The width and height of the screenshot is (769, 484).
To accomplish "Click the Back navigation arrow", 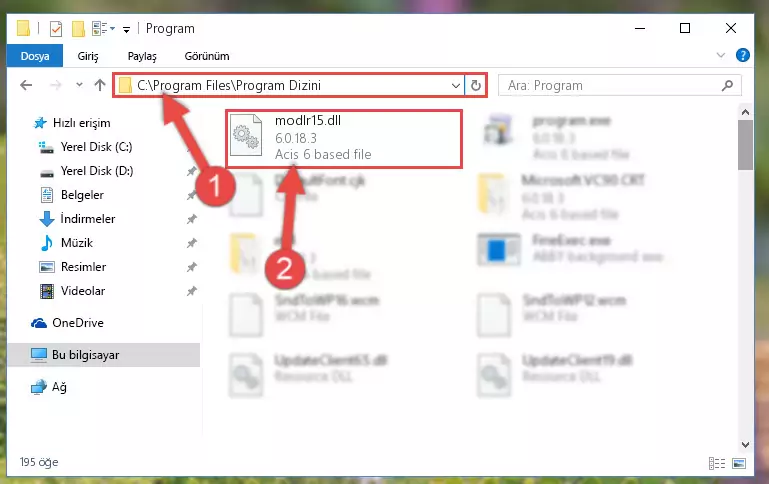I will coord(26,85).
